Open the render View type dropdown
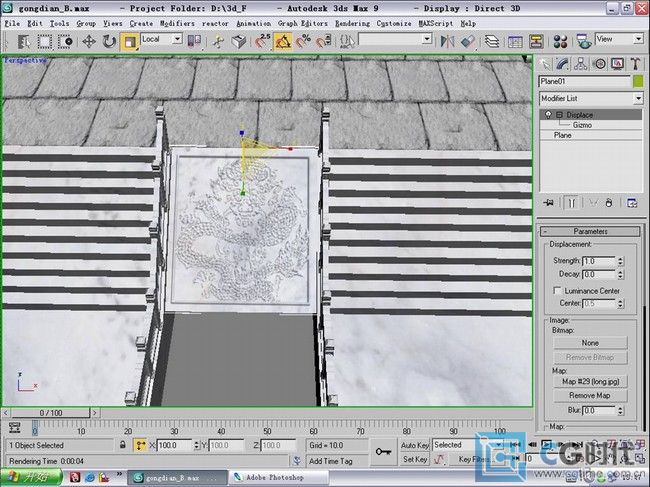Screen dimensions: 650x487 (x=638, y=39)
